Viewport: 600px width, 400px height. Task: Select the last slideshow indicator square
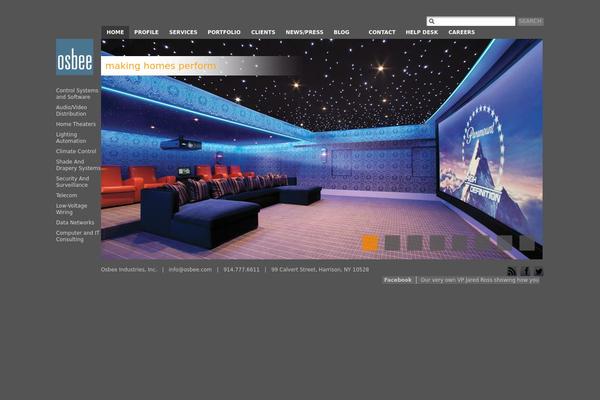tap(527, 243)
